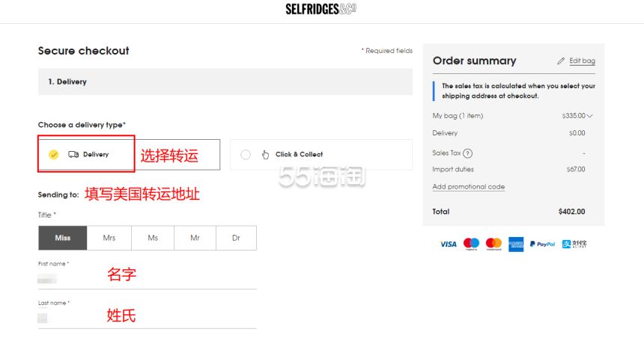644x353 pixels.
Task: Expand the My bag items chevron
Action: 590,116
